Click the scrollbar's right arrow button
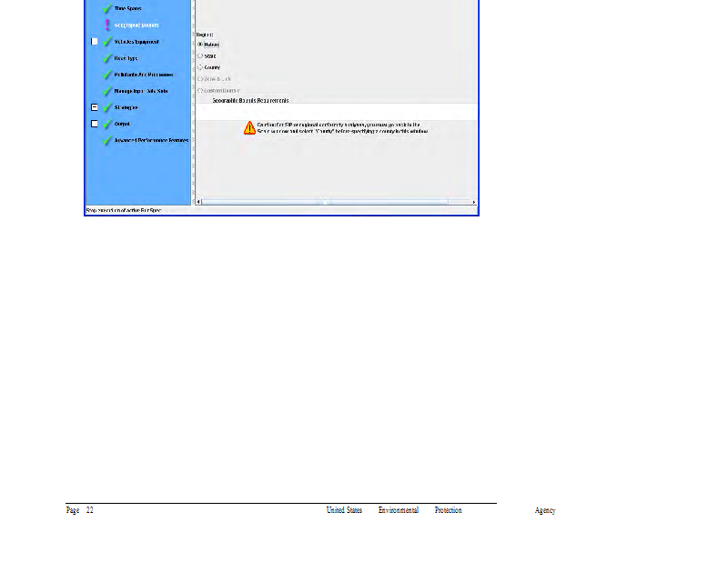This screenshot has height=562, width=728. click(x=473, y=201)
